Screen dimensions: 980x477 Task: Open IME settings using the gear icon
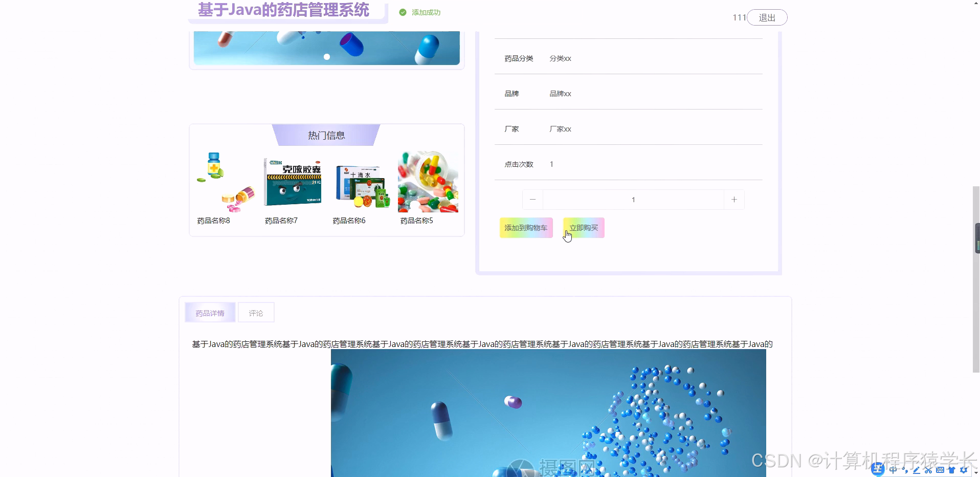point(964,470)
